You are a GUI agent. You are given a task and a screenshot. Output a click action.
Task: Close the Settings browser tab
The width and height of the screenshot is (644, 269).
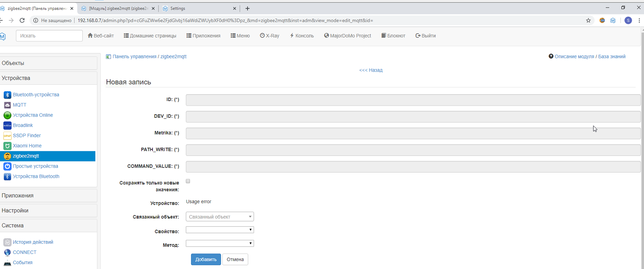235,8
